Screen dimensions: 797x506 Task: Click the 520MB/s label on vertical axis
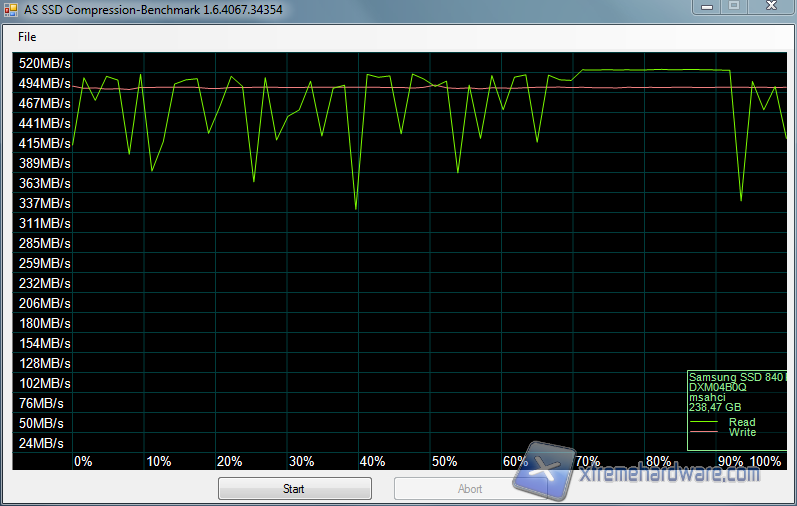point(44,63)
